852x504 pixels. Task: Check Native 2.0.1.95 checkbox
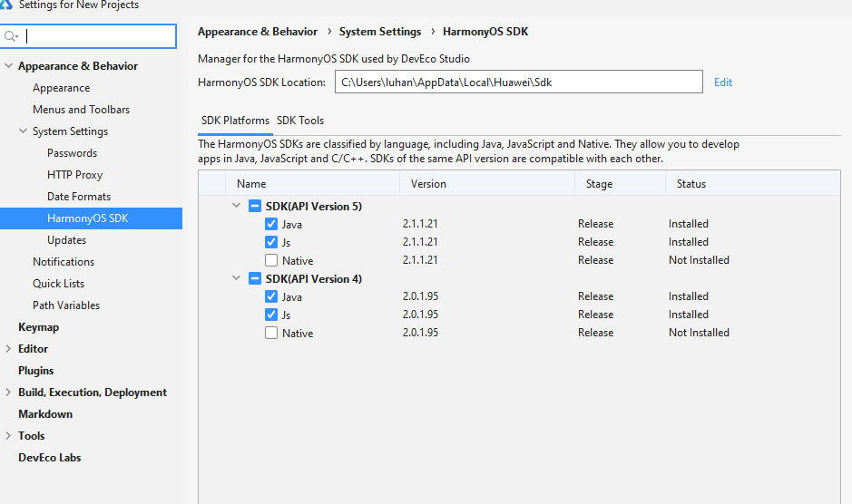271,333
